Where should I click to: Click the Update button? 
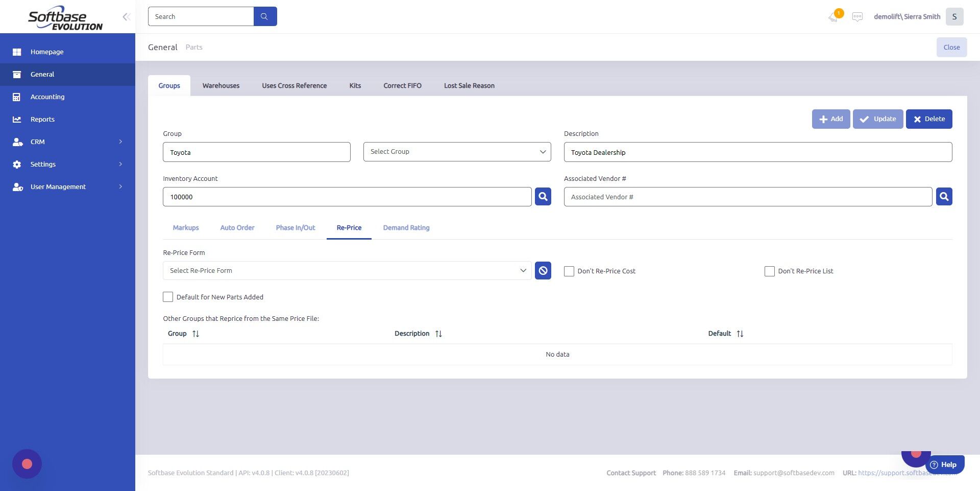point(878,119)
